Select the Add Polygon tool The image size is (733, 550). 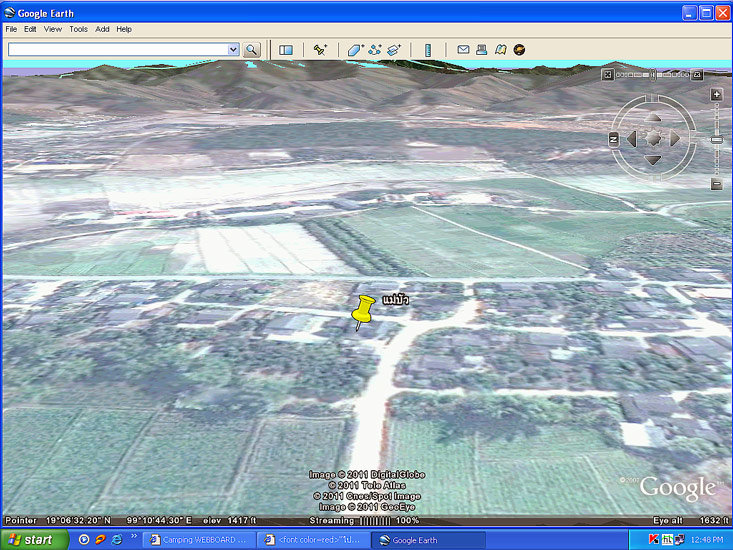356,49
